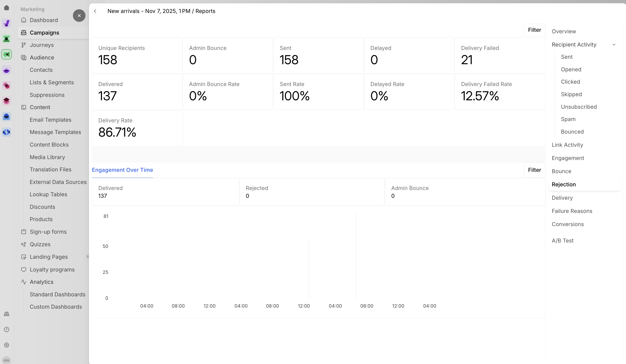Click the Audience sidebar icon
This screenshot has width=626, height=364.
click(24, 57)
